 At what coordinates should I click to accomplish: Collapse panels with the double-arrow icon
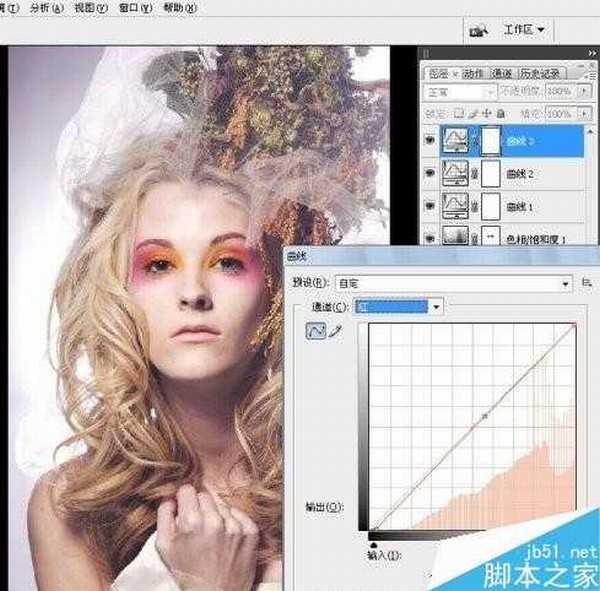(x=592, y=53)
